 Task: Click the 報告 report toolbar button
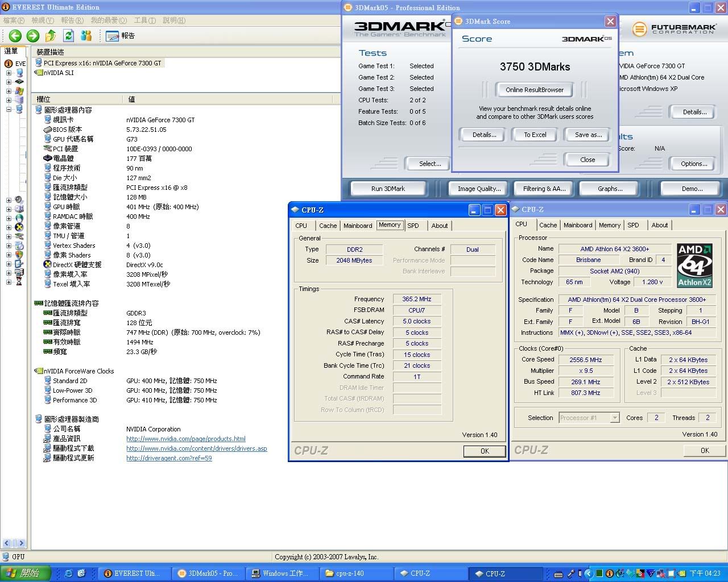(x=121, y=36)
